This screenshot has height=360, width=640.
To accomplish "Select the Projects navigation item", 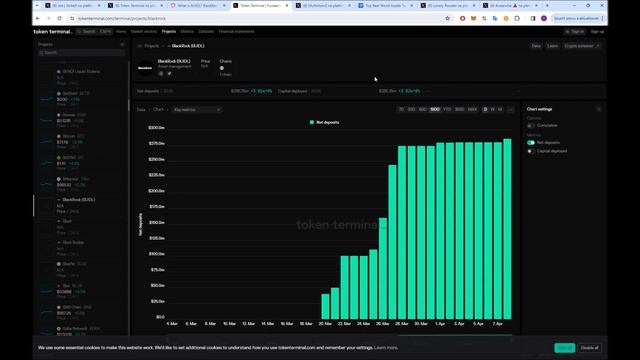I will point(169,31).
